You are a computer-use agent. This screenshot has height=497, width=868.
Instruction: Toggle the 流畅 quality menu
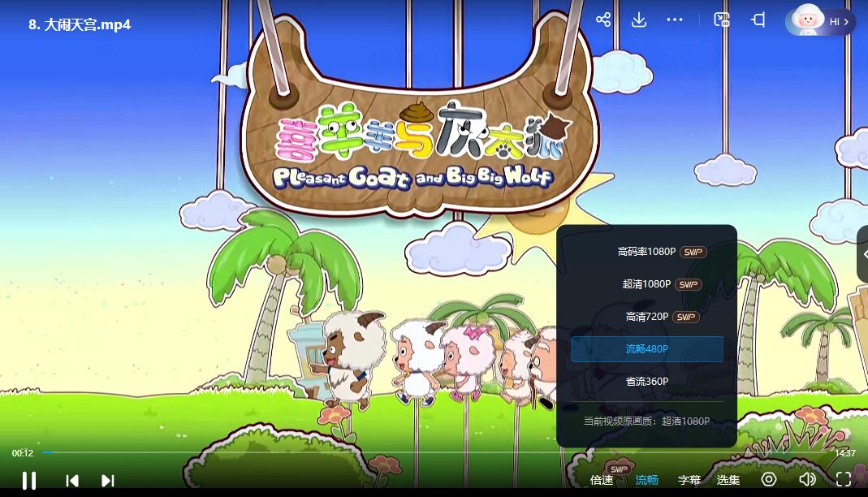click(x=646, y=480)
